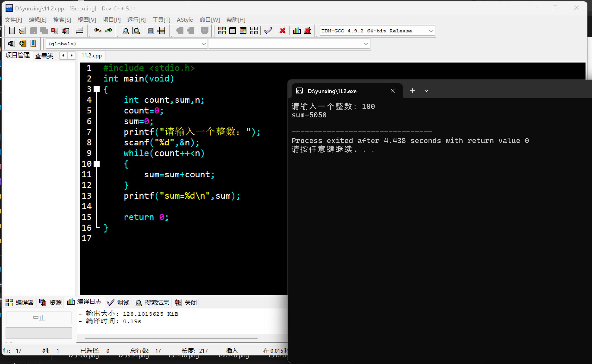The width and height of the screenshot is (592, 364).
Task: Click the 关闭 button in bottom panel
Action: coord(186,302)
